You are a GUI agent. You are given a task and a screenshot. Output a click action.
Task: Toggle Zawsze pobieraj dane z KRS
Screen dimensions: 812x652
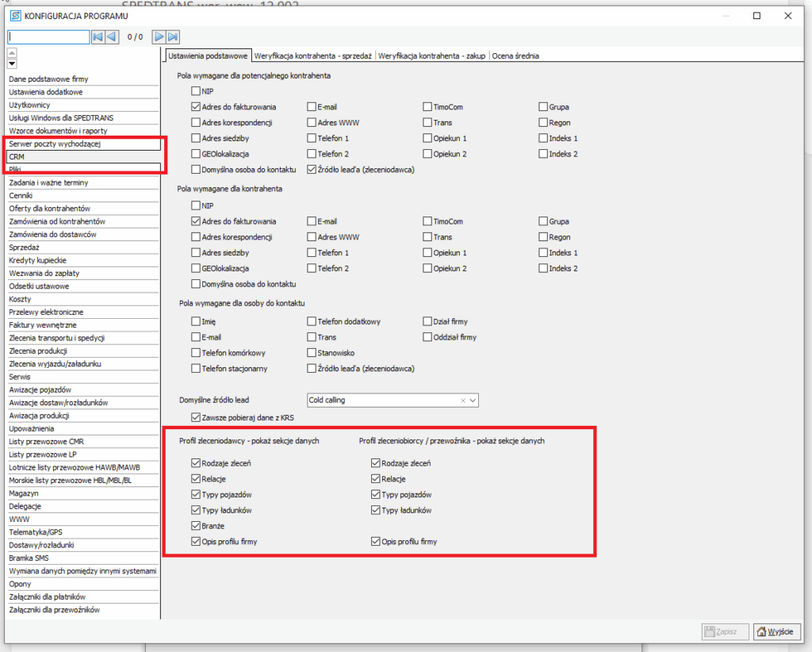click(196, 417)
